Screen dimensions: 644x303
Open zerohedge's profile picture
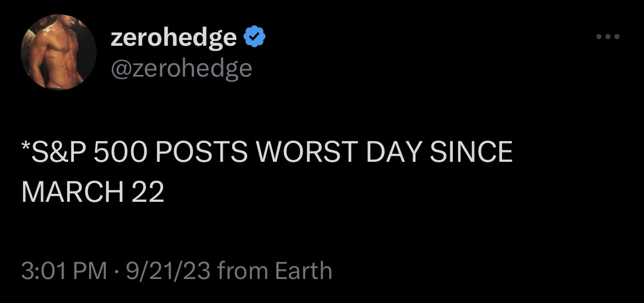(60, 53)
